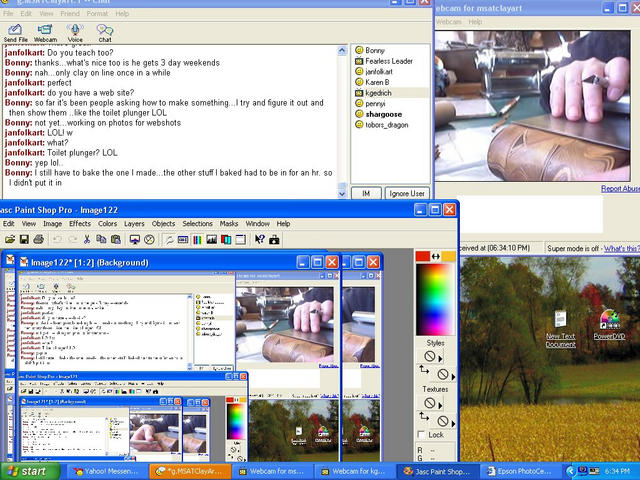Swap foreground and background colors arrow
Viewport: 640px width, 480px height.
coord(436,256)
